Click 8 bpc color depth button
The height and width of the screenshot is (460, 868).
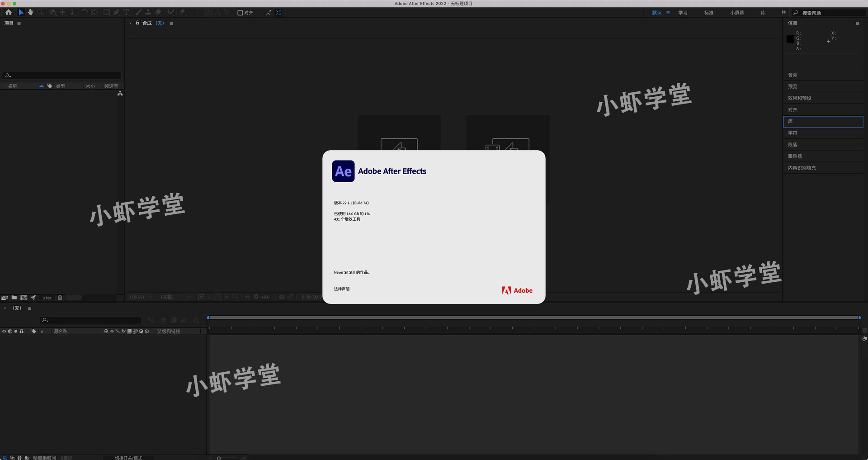click(47, 298)
